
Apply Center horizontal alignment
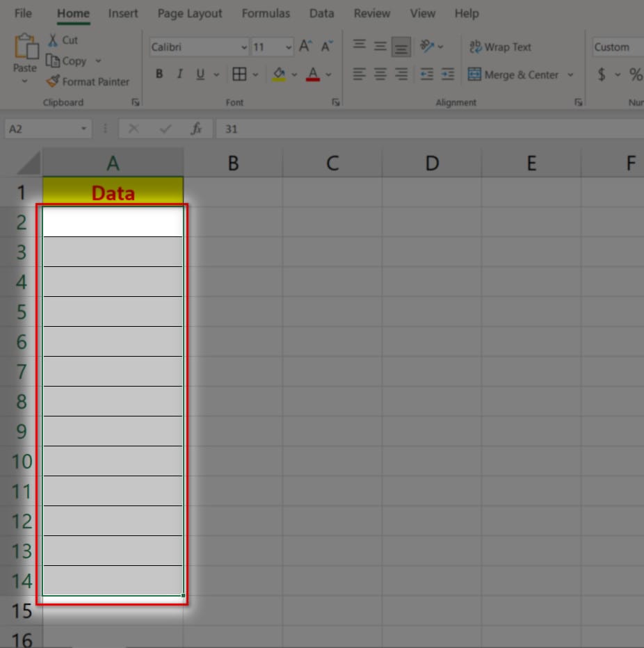tap(380, 74)
